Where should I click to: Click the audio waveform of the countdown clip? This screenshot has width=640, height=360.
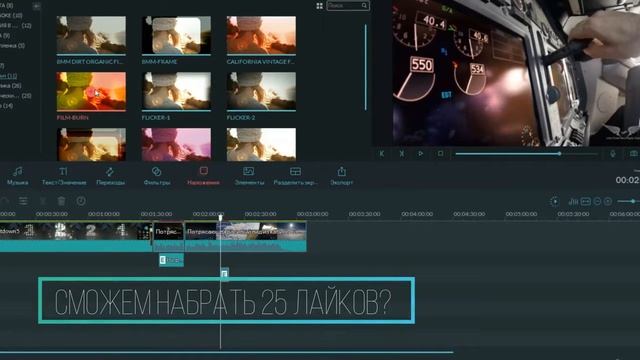(76, 246)
